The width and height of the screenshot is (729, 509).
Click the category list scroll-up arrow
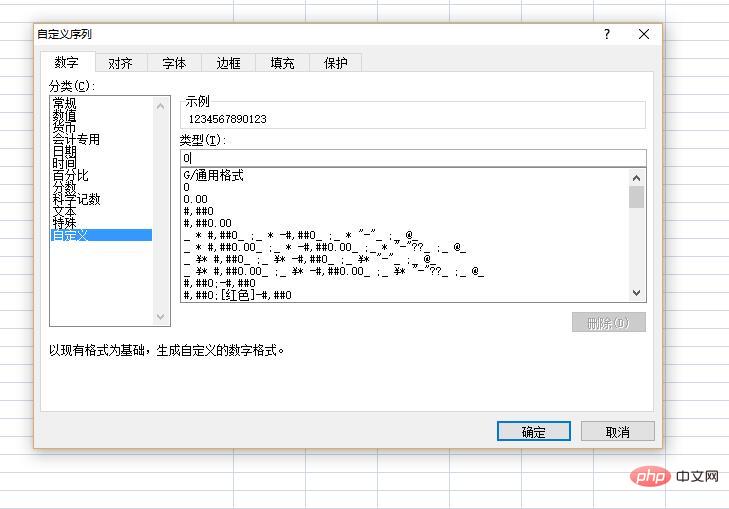[160, 106]
